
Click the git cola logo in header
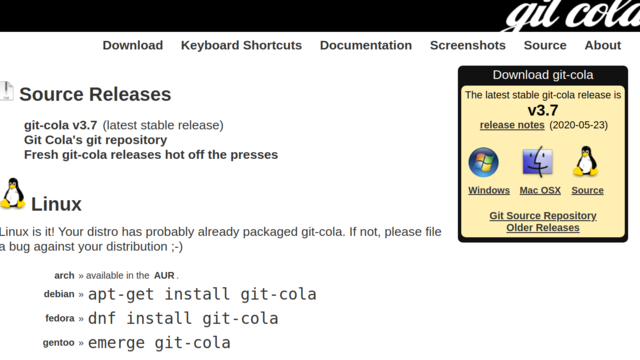point(571,16)
